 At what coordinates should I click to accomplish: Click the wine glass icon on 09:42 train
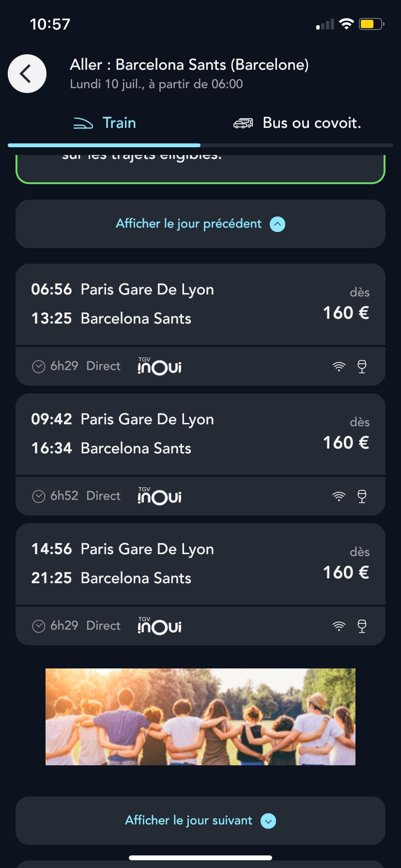(x=362, y=496)
